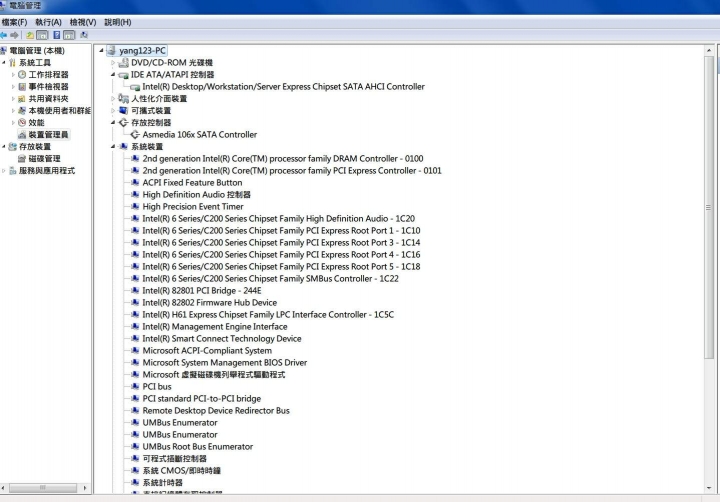Click the sidebar horizontal scrollbar right arrow
720x502 pixels.
point(84,488)
